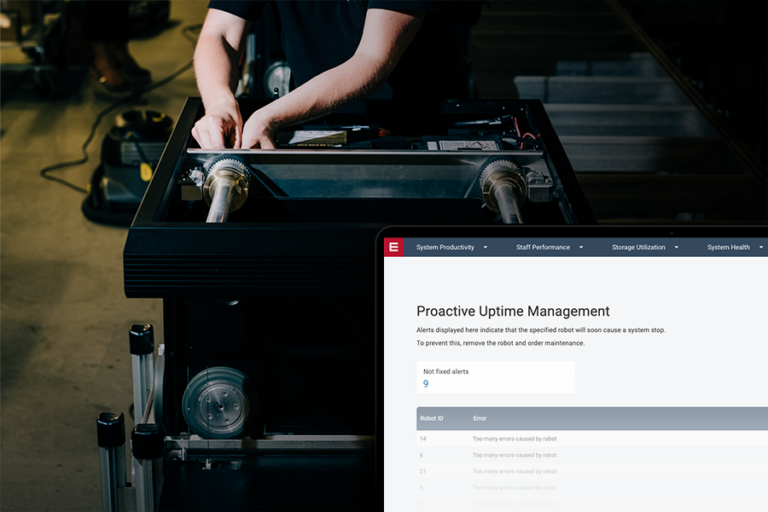The height and width of the screenshot is (512, 768).
Task: Select the error text for robot 6
Action: tap(515, 455)
